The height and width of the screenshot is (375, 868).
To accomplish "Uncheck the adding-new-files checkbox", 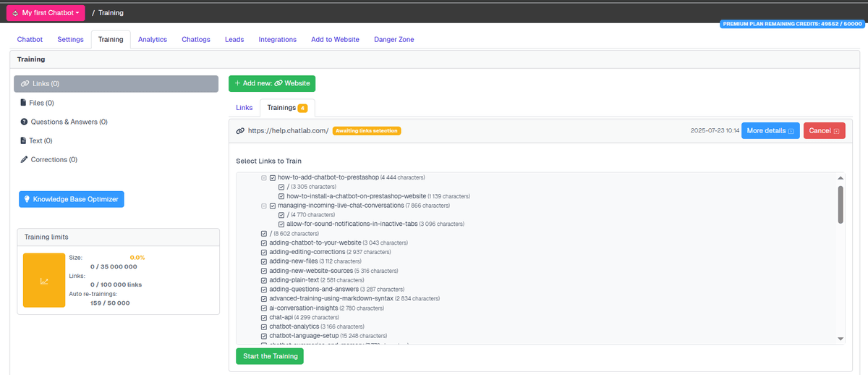I will 264,261.
